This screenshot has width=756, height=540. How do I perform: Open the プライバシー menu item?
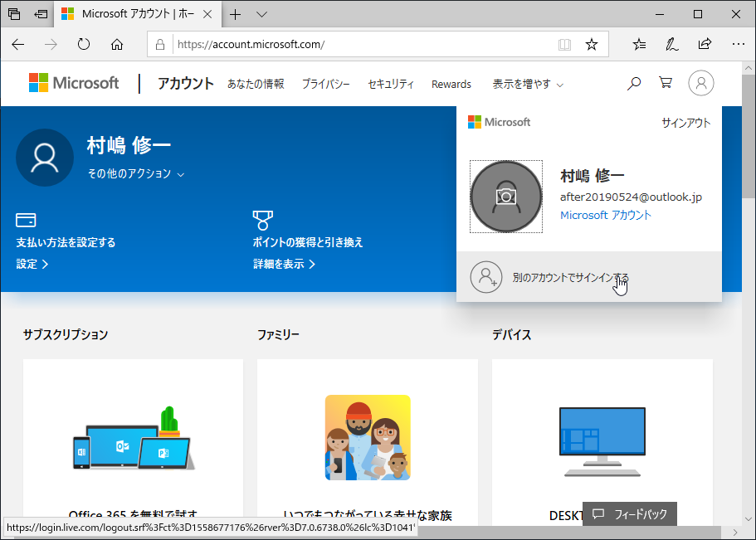point(326,84)
